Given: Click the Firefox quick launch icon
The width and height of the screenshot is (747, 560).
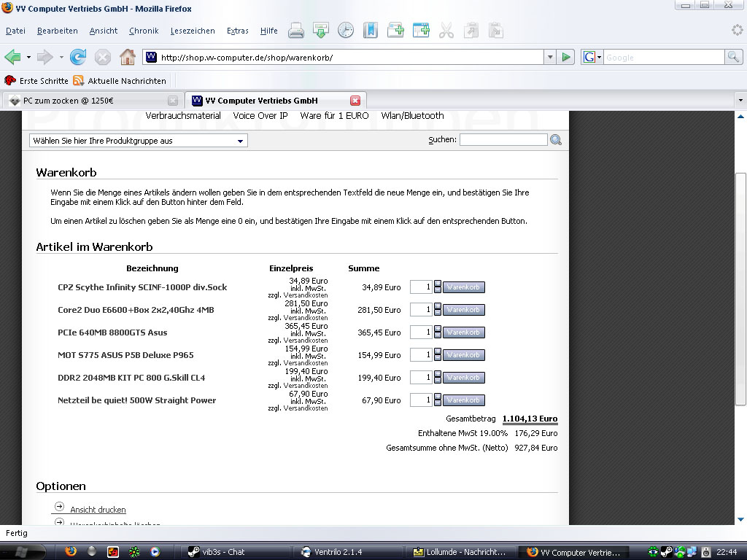Looking at the screenshot, I should click(x=71, y=551).
